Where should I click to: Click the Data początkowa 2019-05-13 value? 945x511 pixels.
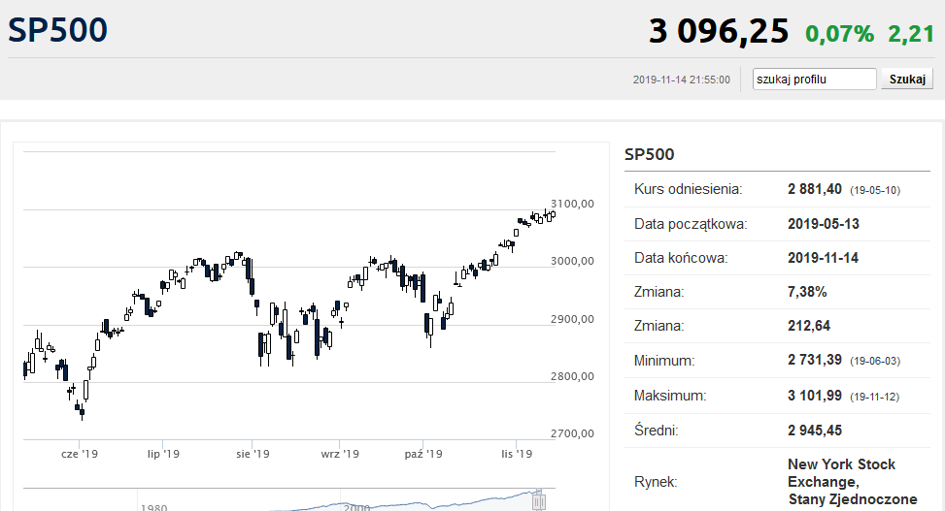click(x=823, y=224)
